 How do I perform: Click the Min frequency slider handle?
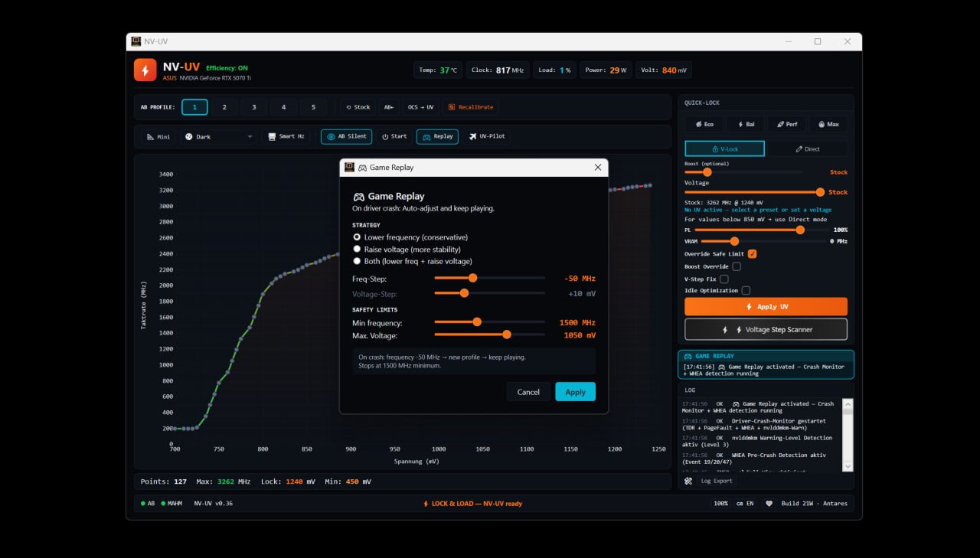click(x=477, y=322)
